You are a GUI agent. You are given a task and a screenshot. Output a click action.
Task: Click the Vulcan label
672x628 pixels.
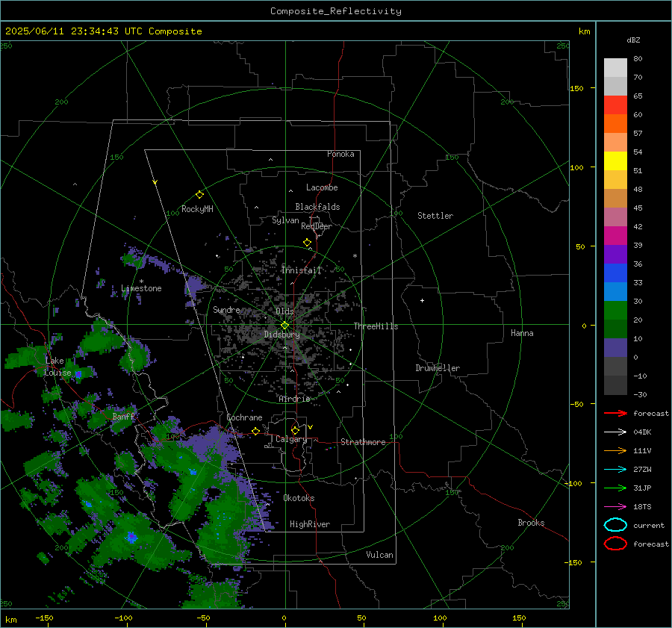(x=379, y=555)
